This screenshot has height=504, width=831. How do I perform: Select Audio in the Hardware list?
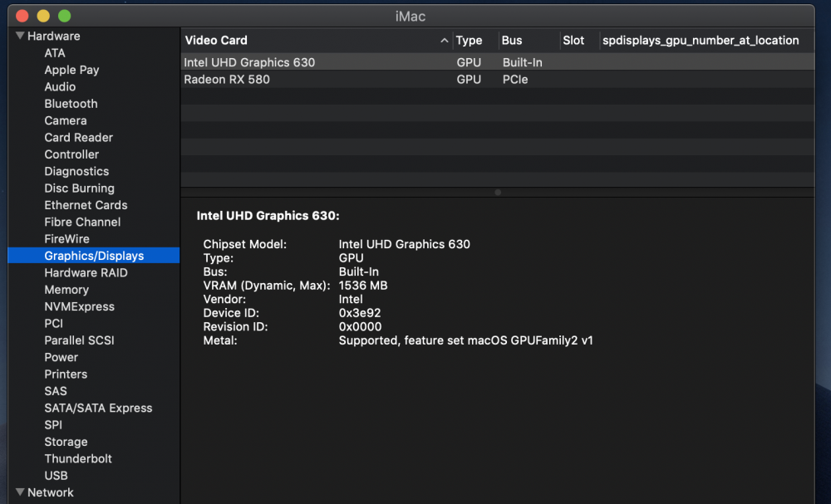pos(60,87)
